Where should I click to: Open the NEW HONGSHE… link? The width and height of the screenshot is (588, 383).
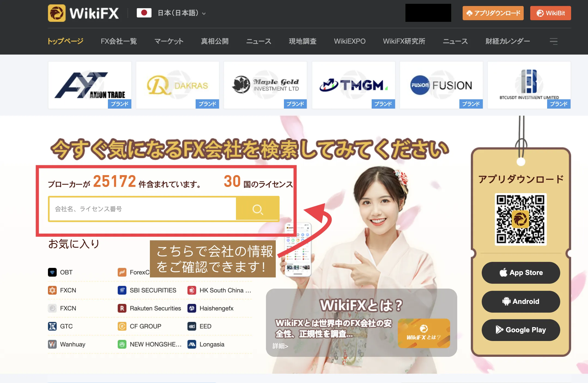(x=156, y=344)
